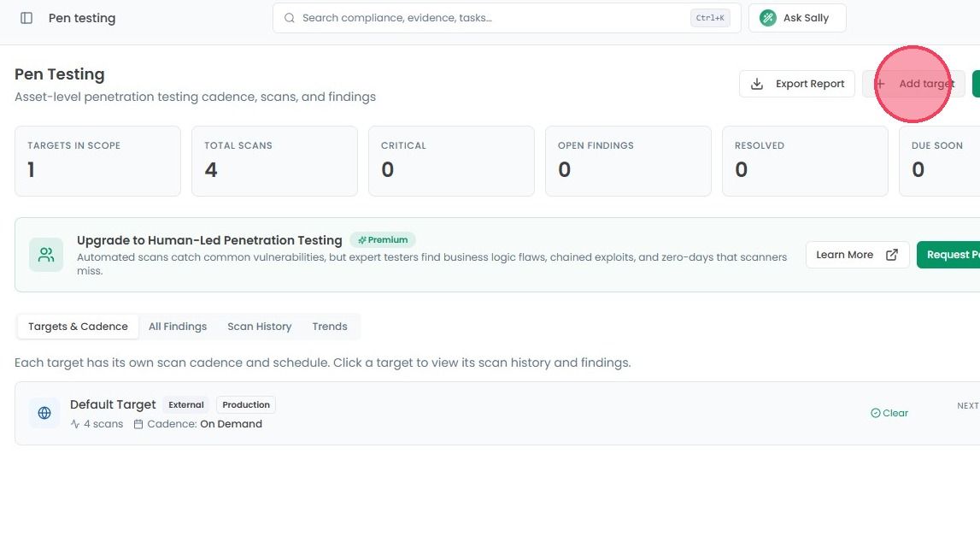The image size is (980, 548).
Task: Click the Critical count card
Action: (452, 162)
